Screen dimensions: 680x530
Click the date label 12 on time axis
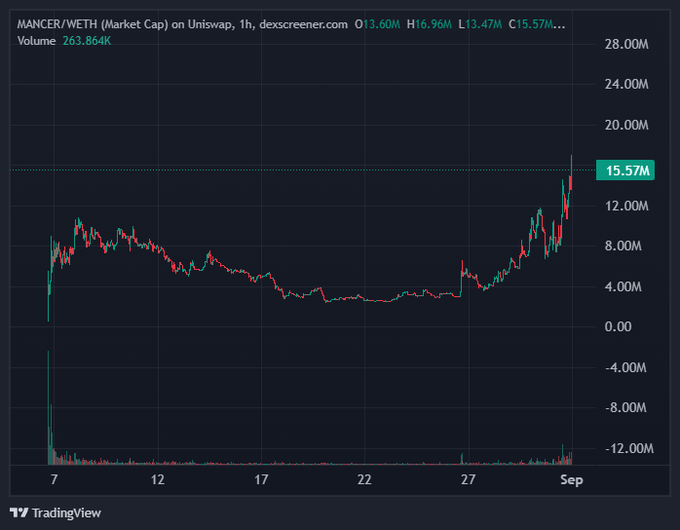pyautogui.click(x=158, y=480)
